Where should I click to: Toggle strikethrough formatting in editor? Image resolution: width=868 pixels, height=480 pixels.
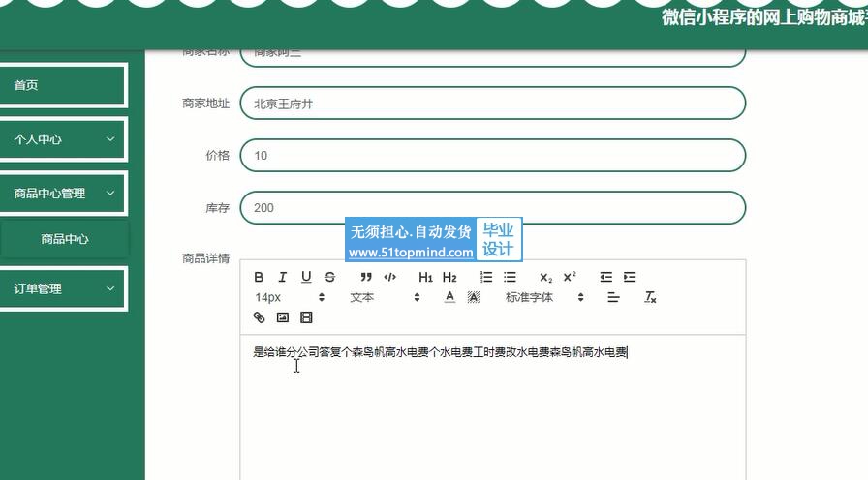point(330,277)
